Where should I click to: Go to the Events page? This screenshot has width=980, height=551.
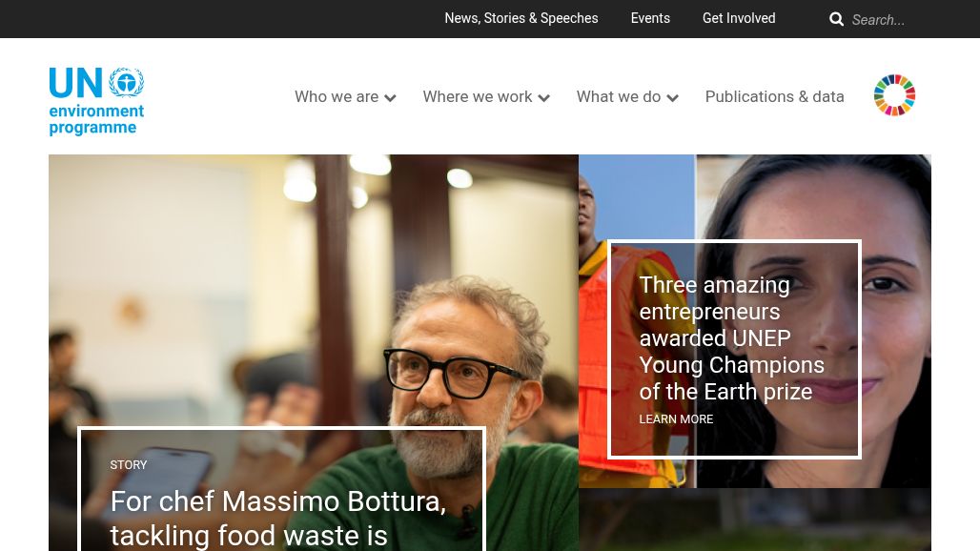(650, 19)
